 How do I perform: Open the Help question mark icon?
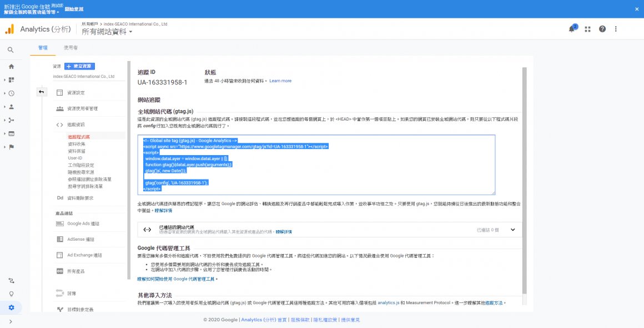(602, 29)
